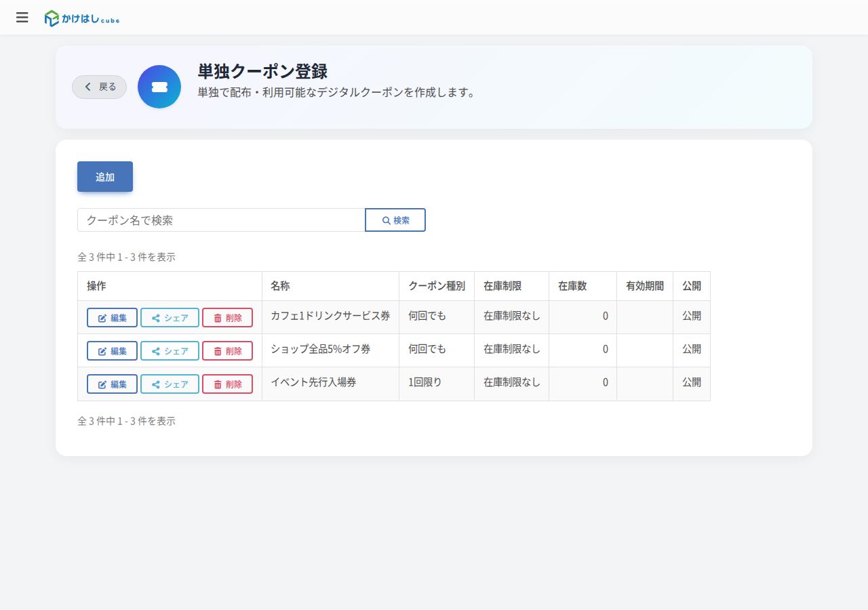Click 1回限り in the イベント先行入場券 row
Viewport: 868px width, 610px height.
tap(425, 382)
